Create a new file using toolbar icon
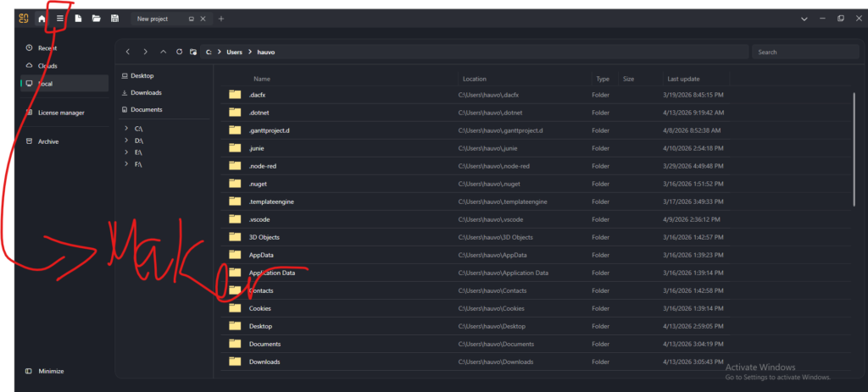Image resolution: width=868 pixels, height=392 pixels. (78, 19)
